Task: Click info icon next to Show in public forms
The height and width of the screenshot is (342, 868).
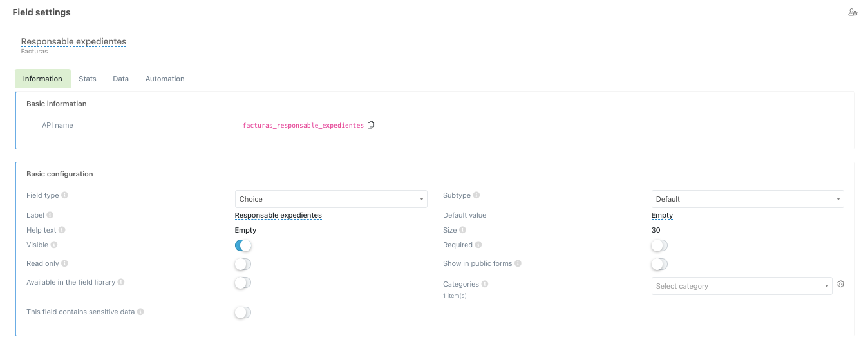Action: click(518, 263)
